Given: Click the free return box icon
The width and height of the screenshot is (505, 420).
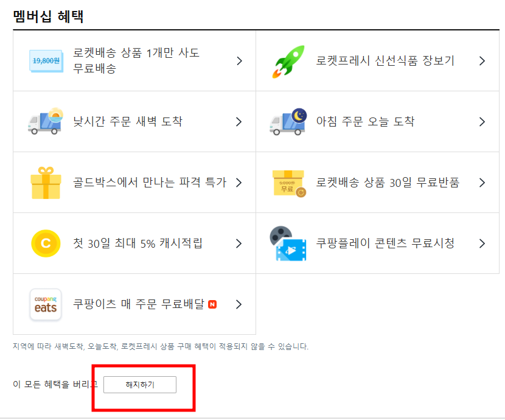Looking at the screenshot, I should tap(289, 183).
